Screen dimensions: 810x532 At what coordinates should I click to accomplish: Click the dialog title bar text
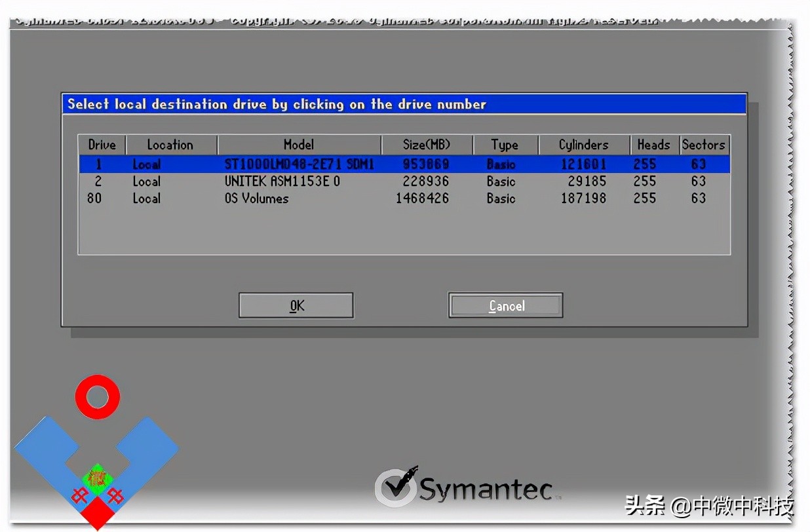pyautogui.click(x=277, y=104)
